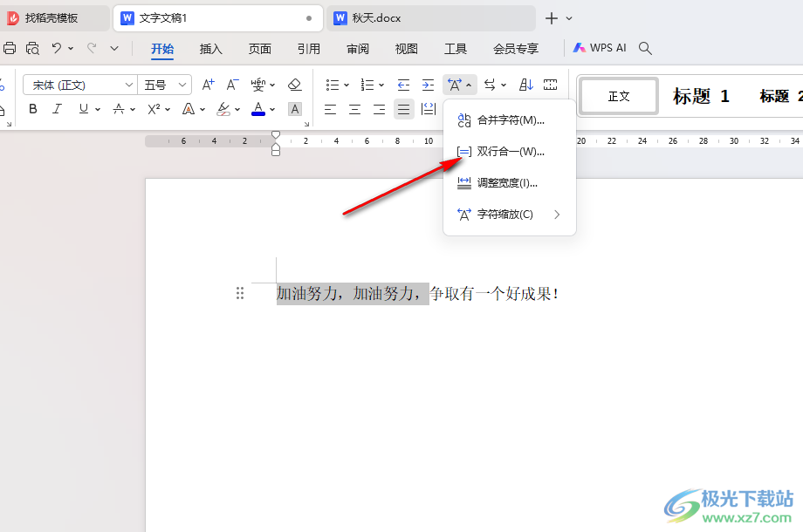Click the Chinese layout A icon

click(455, 85)
